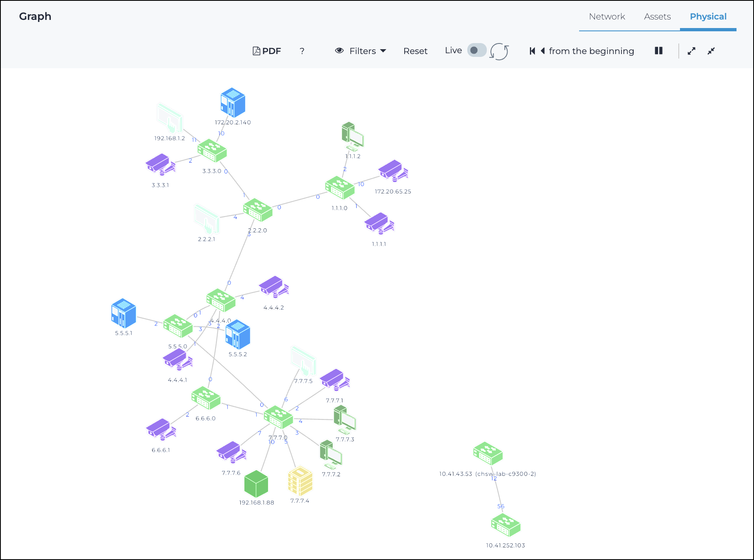Screen dimensions: 754x560
Task: Open the Assets tab
Action: click(657, 17)
